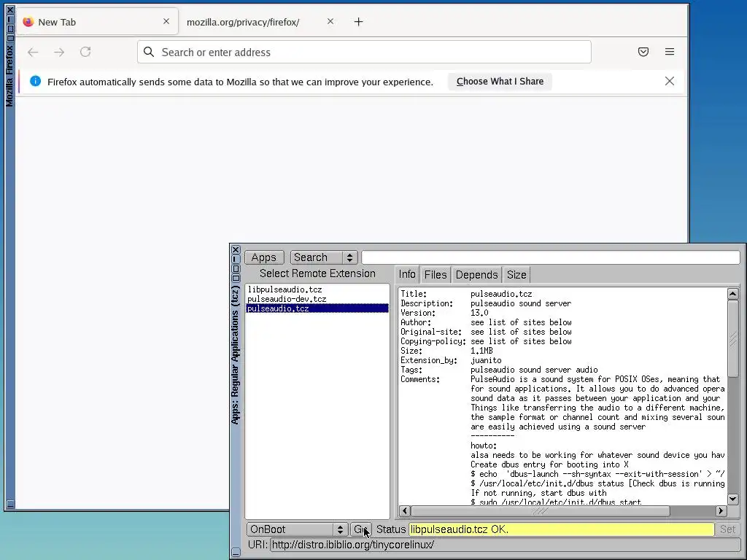747x560 pixels.
Task: Close the Apps window via titlebar X
Action: [x=236, y=249]
